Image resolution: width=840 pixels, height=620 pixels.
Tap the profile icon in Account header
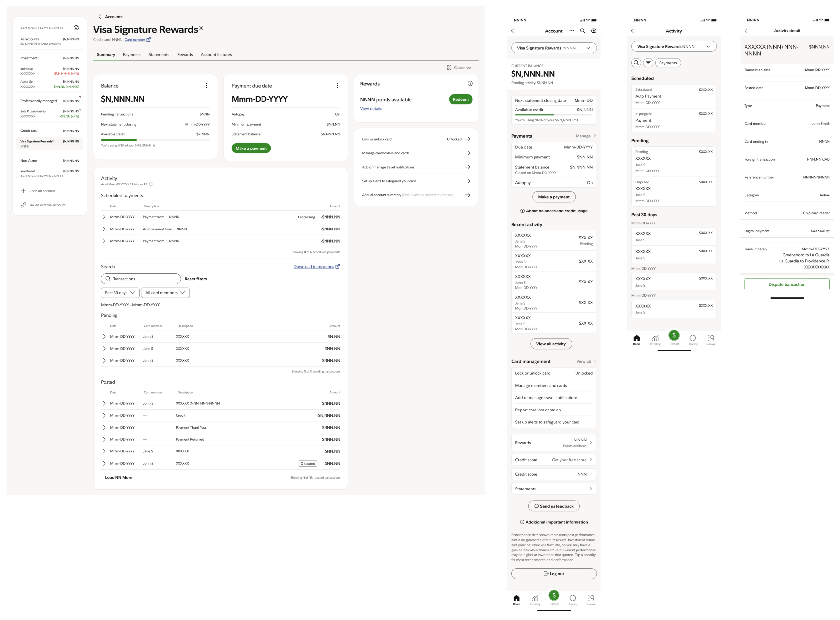pos(593,31)
